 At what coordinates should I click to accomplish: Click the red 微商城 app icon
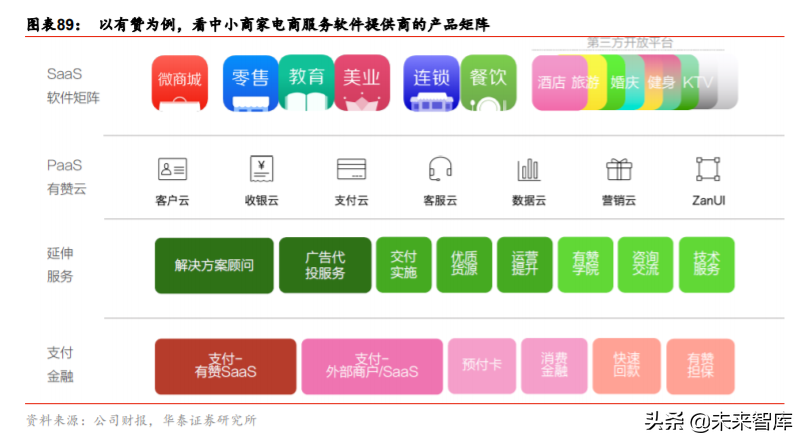point(180,83)
